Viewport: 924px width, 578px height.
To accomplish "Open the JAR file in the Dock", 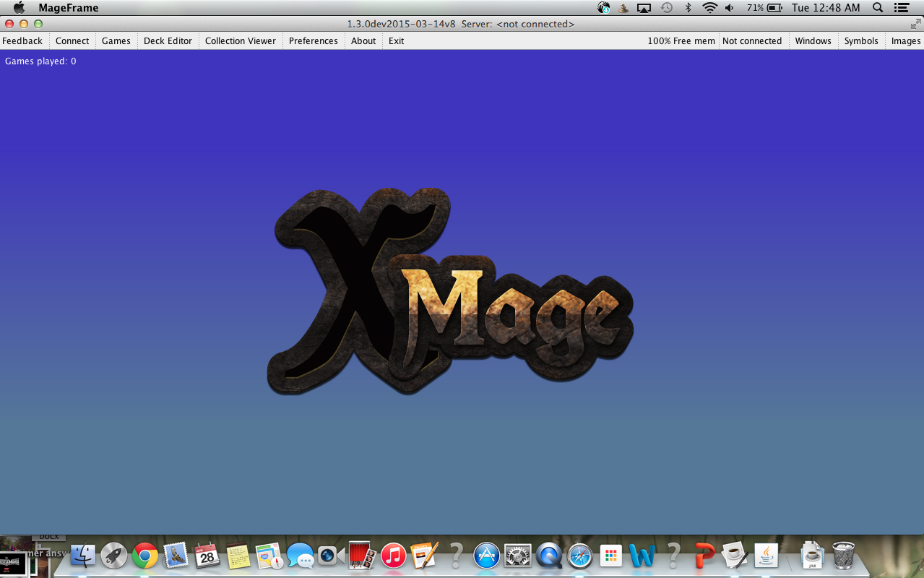I will click(x=813, y=556).
